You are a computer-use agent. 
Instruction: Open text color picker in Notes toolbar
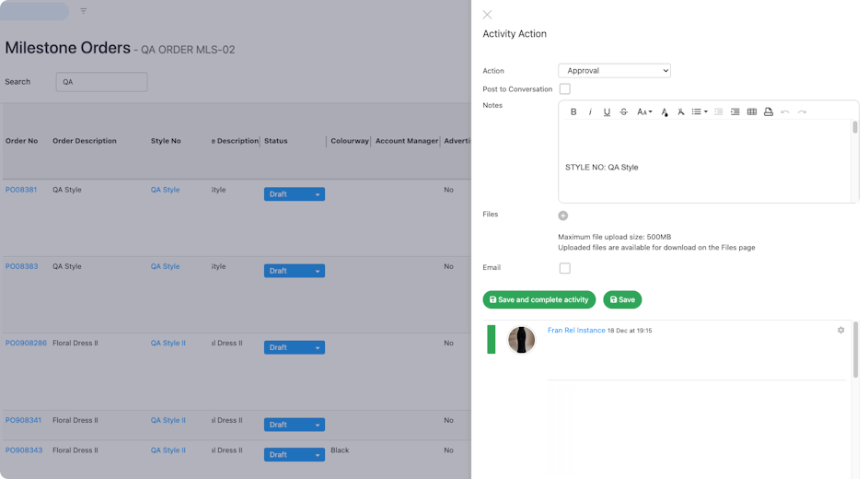(x=665, y=111)
